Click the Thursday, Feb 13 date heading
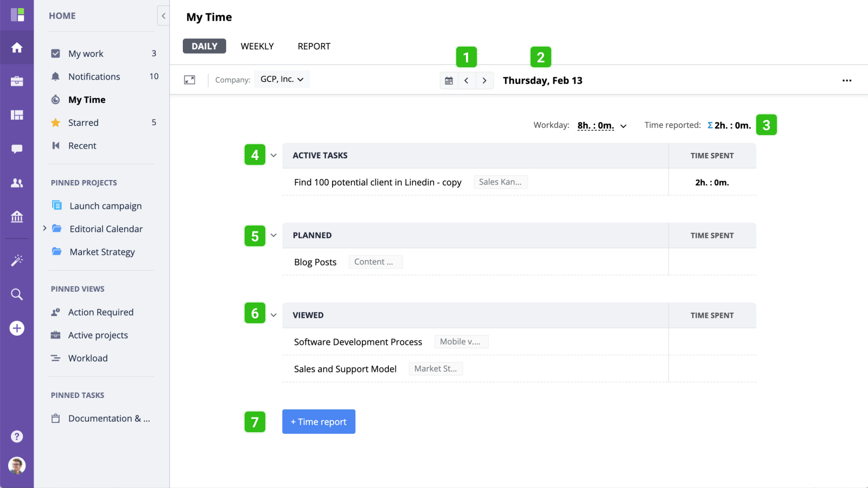The image size is (868, 488). (x=542, y=80)
